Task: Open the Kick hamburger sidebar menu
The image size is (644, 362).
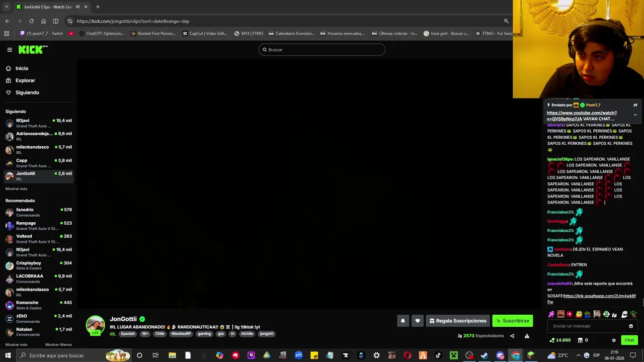Action: (10, 50)
